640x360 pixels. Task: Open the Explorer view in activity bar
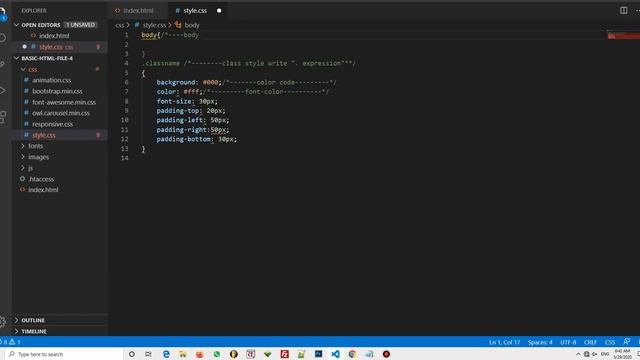[x=3, y=14]
